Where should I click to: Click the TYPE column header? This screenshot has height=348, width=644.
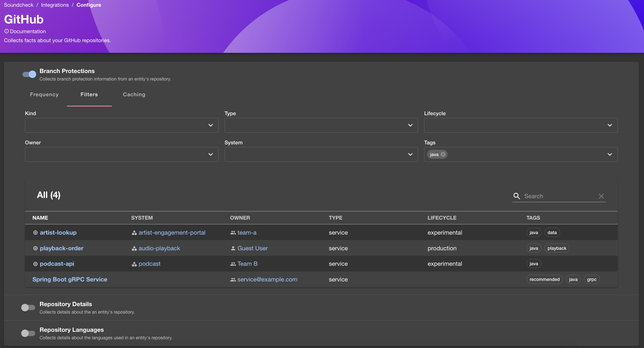[x=335, y=218]
